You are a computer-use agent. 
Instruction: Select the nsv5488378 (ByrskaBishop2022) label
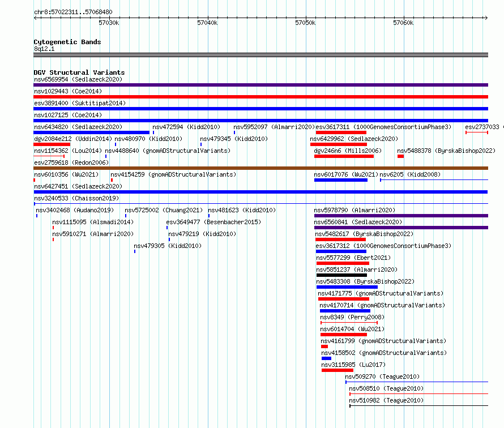(x=446, y=151)
